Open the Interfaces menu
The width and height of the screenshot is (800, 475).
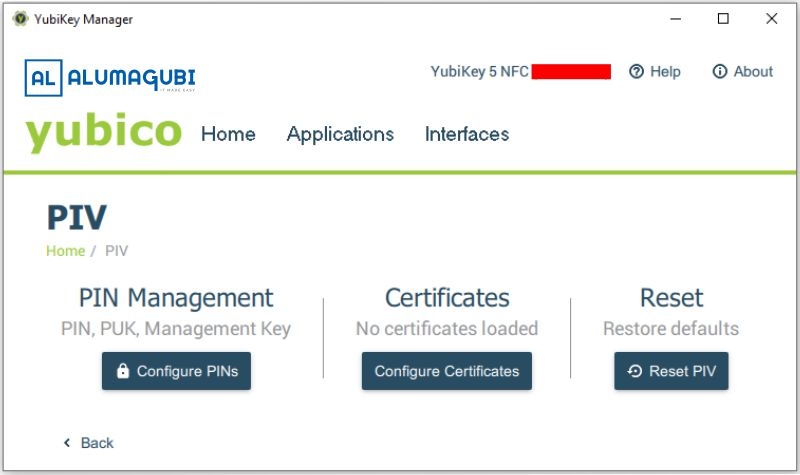(467, 134)
